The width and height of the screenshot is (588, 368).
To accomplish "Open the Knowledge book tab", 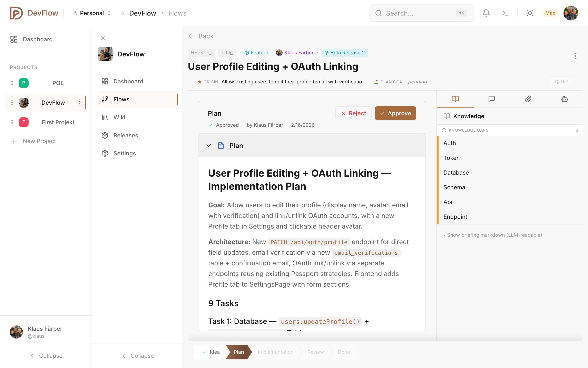I will point(455,99).
